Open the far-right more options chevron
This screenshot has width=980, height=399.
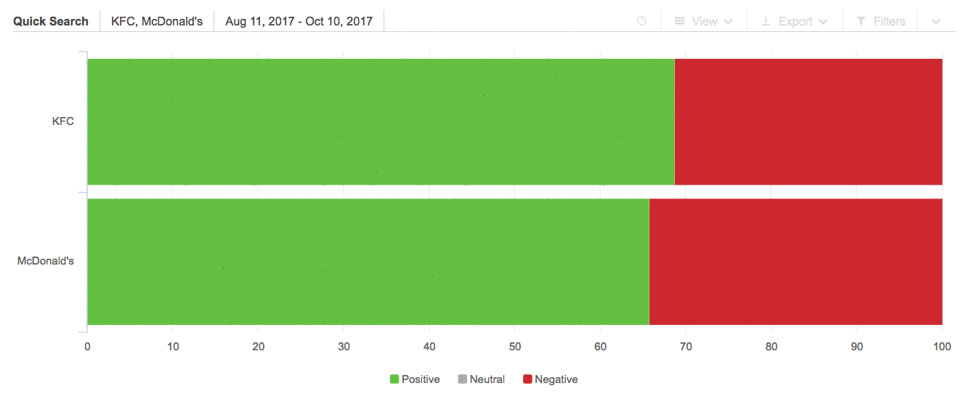936,22
